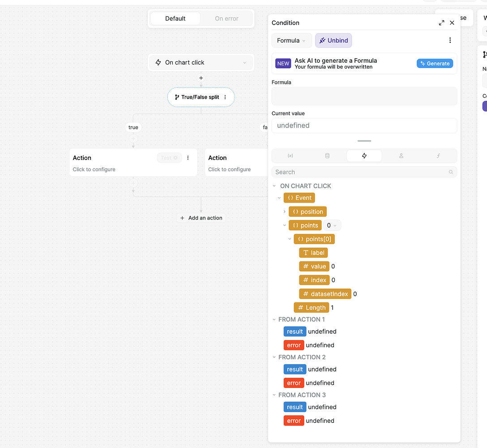Open the points index 0 dropdown
Viewport: 487px width, 448px height.
click(332, 225)
